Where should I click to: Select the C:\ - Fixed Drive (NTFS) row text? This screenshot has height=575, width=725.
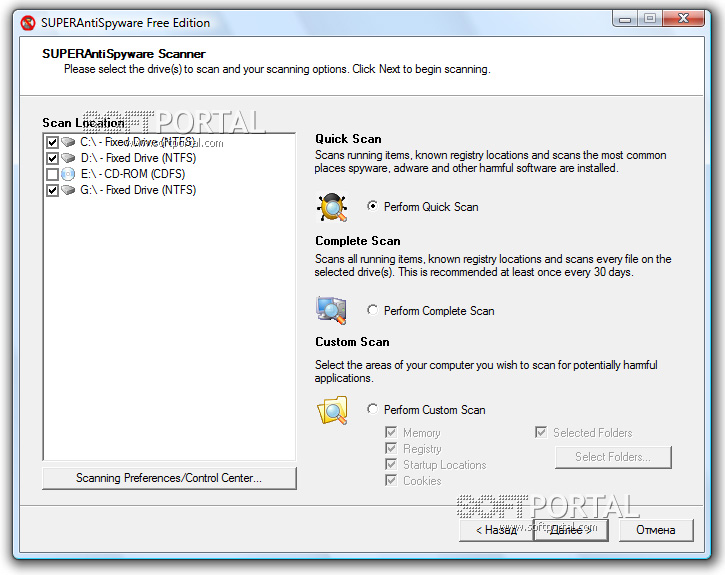[138, 142]
